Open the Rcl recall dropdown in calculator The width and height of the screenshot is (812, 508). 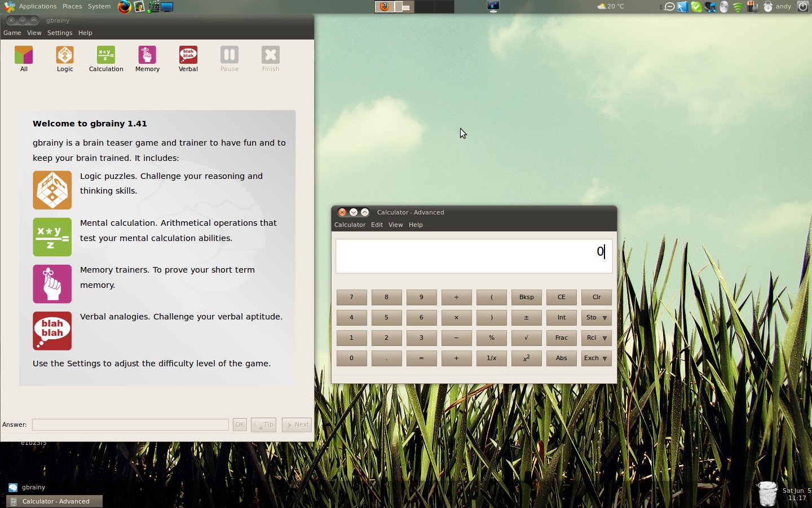point(597,338)
